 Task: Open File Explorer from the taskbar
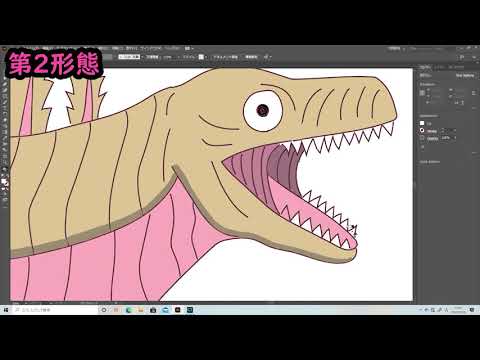coord(141,310)
